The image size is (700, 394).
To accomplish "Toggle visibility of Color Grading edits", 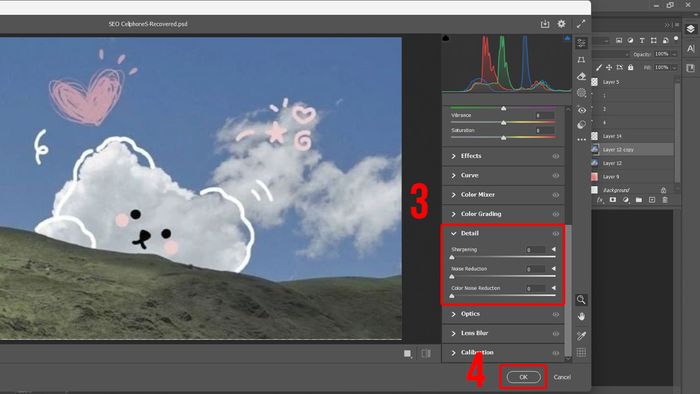I will click(x=555, y=214).
